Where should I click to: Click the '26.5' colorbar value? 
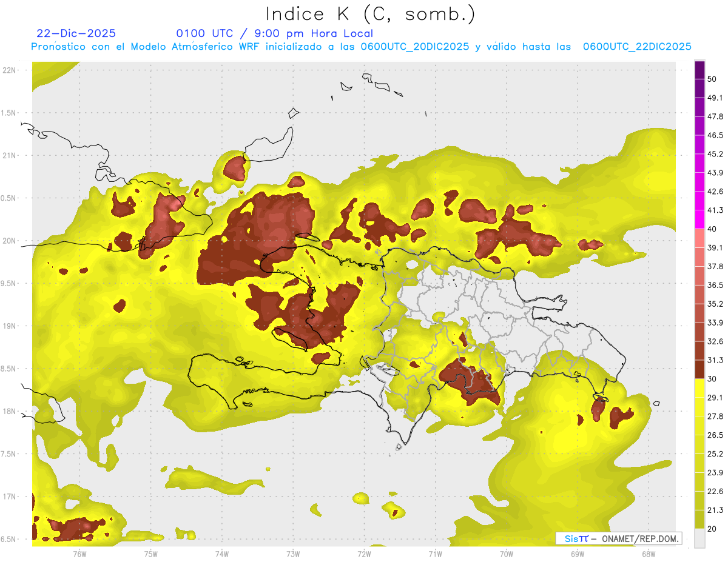[x=715, y=435]
